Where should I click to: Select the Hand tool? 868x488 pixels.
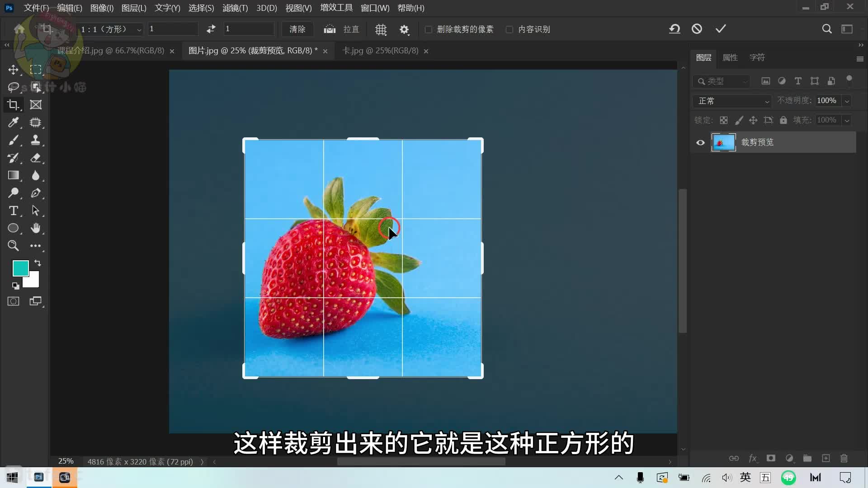click(x=35, y=228)
